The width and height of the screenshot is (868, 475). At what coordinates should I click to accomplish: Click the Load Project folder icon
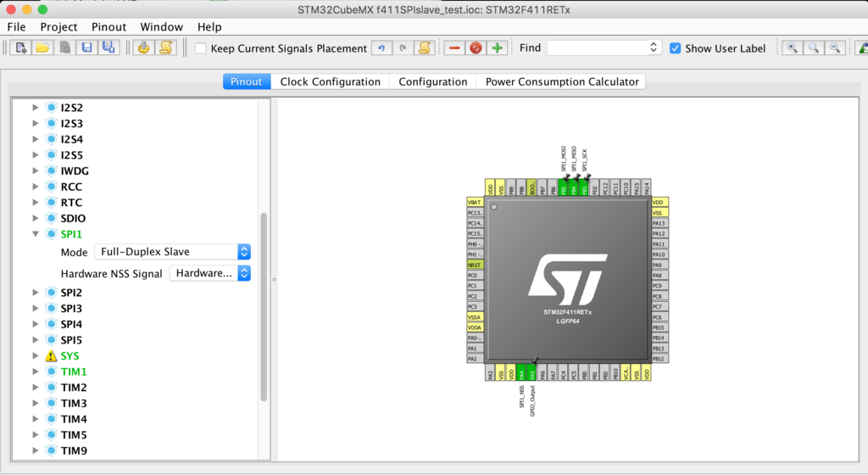[42, 48]
